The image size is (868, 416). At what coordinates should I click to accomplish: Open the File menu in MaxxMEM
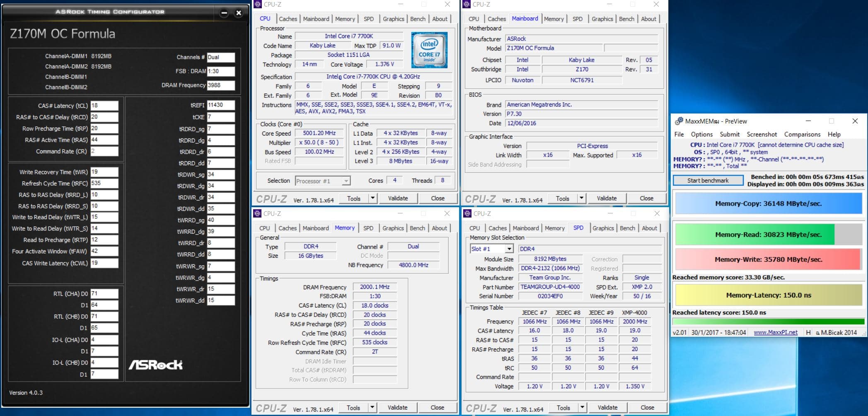(679, 134)
